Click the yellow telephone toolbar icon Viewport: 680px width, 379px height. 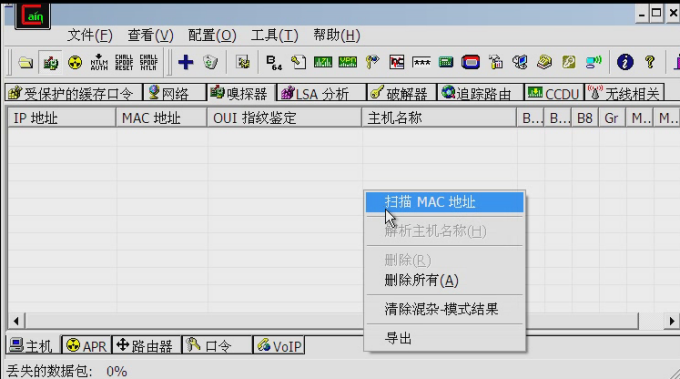(x=544, y=62)
